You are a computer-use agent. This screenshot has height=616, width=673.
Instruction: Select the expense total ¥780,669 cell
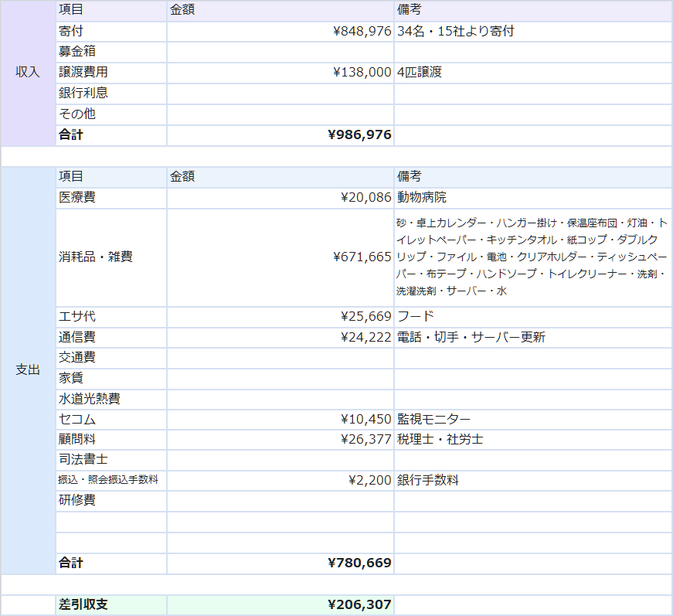pyautogui.click(x=280, y=563)
